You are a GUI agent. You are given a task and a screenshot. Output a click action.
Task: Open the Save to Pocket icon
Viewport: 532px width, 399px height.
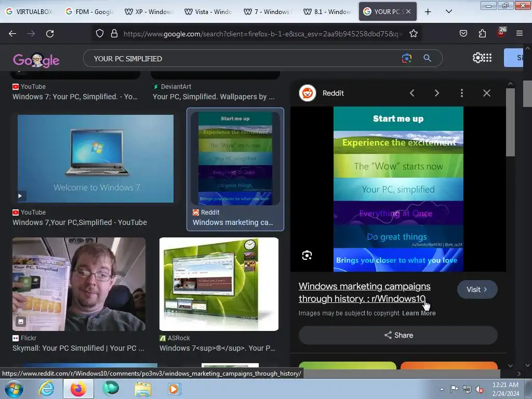[x=463, y=33]
